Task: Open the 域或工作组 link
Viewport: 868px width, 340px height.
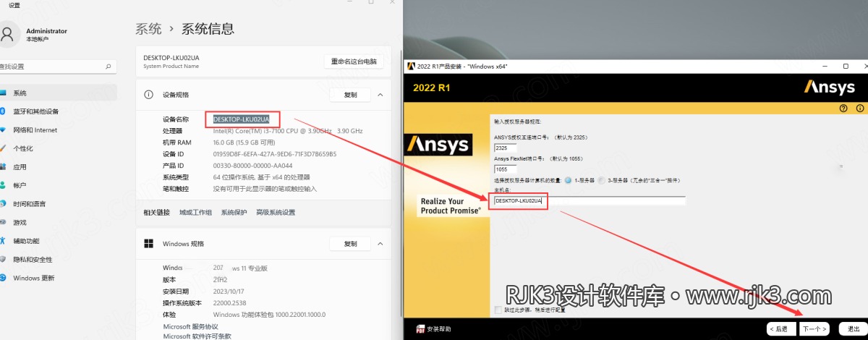Action: (x=196, y=213)
